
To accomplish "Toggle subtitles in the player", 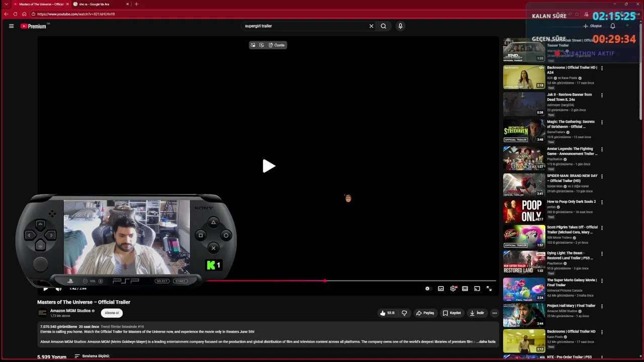I will tap(441, 289).
